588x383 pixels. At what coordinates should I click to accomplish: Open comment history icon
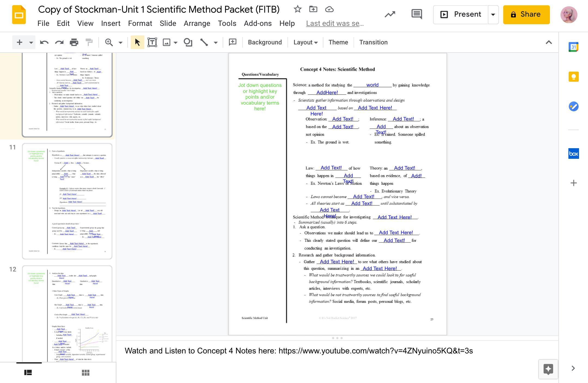(x=416, y=14)
